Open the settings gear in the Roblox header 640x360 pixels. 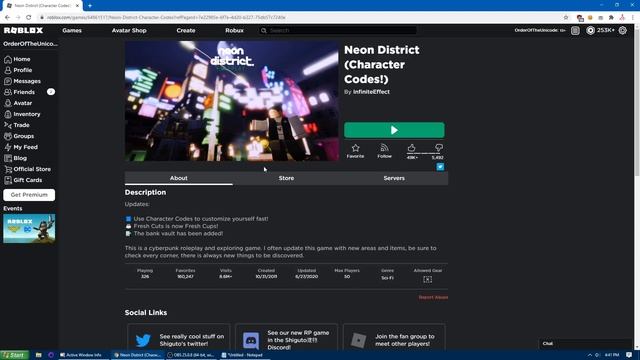tap(622, 31)
